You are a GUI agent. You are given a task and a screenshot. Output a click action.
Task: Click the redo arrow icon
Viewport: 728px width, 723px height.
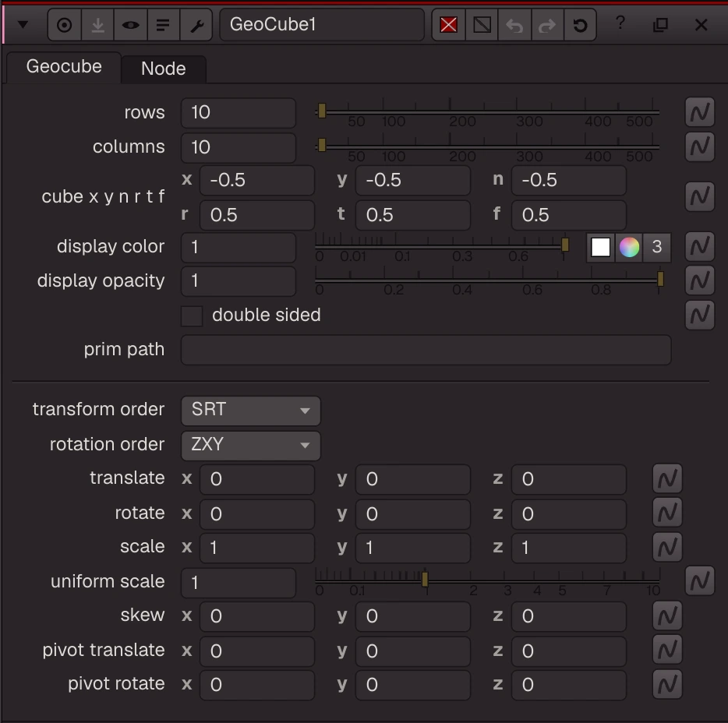click(547, 25)
